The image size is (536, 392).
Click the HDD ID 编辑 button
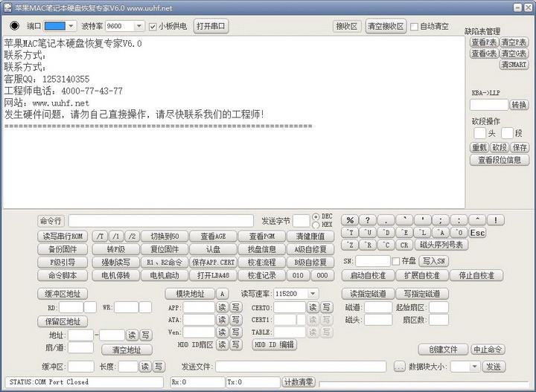click(275, 344)
